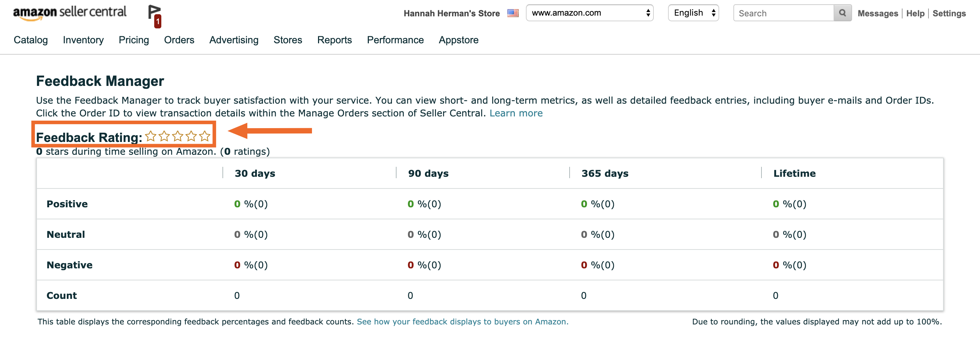Click the 365 days column header

605,173
